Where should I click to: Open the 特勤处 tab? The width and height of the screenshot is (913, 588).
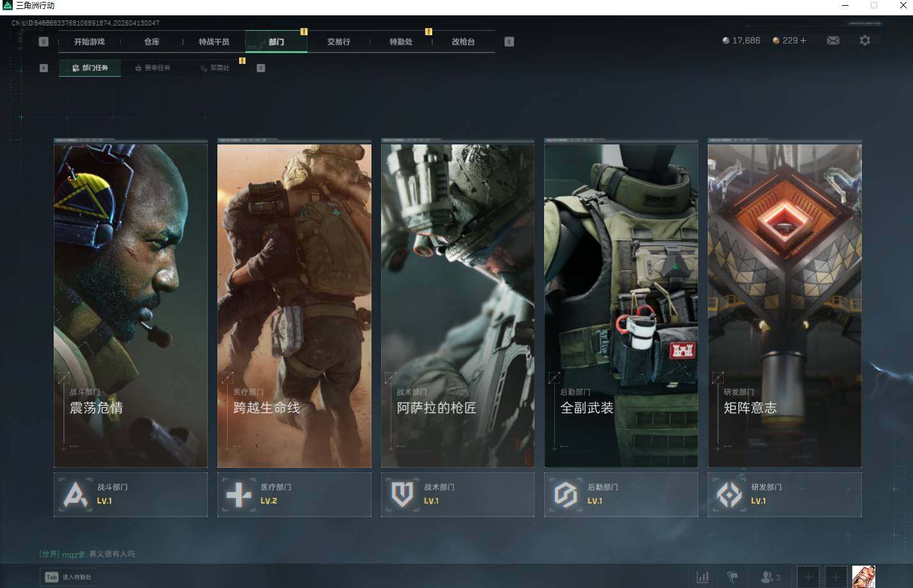click(401, 42)
